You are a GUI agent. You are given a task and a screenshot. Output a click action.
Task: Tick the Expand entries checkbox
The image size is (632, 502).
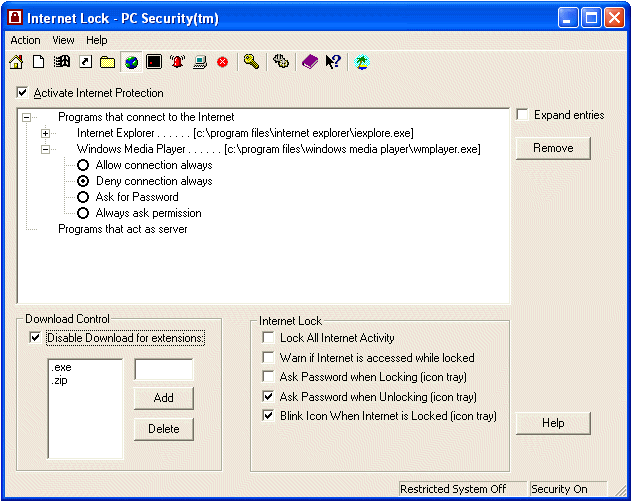(x=523, y=115)
